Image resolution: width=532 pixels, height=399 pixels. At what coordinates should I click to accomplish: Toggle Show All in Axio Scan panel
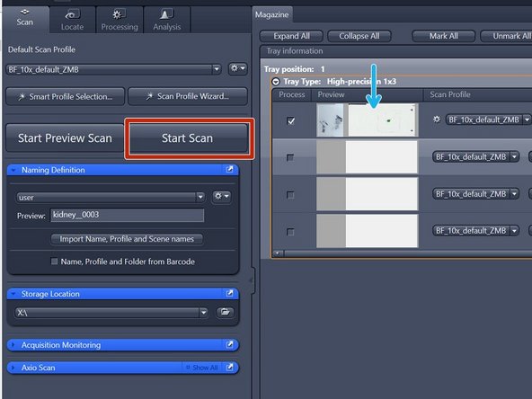(202, 368)
